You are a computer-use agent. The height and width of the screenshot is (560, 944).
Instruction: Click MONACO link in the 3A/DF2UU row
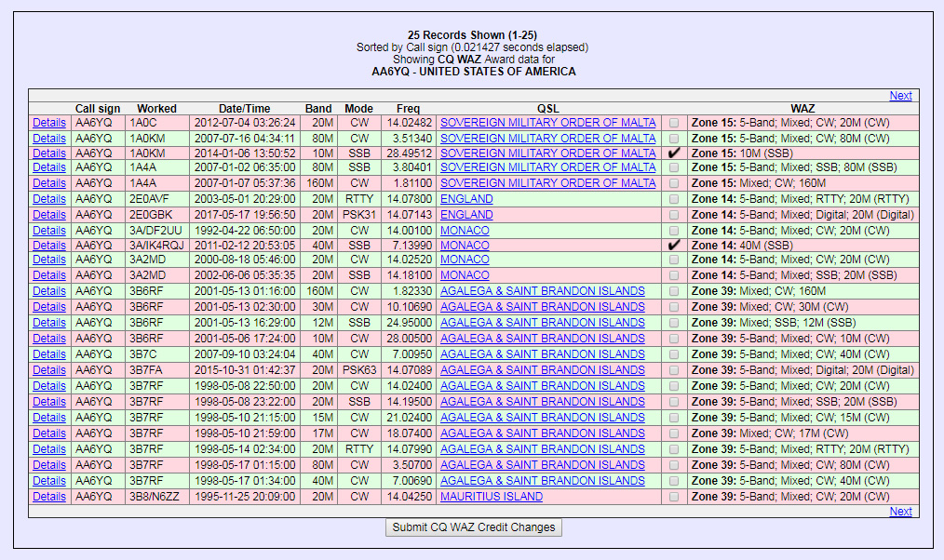point(465,231)
